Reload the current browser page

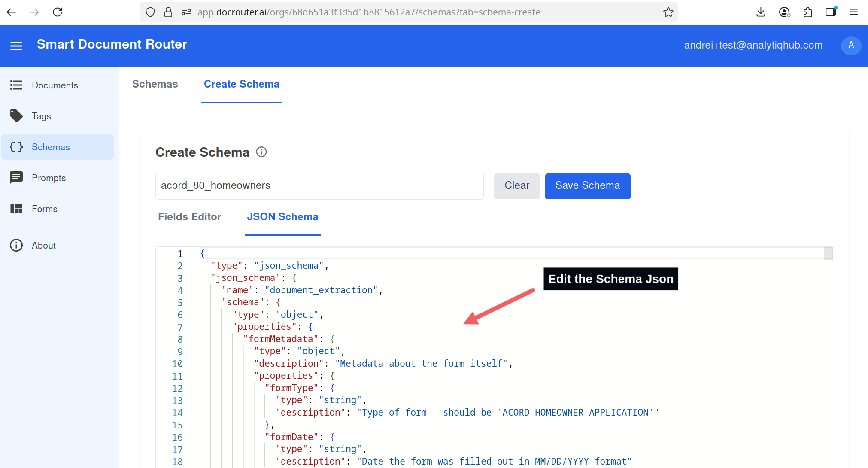58,12
